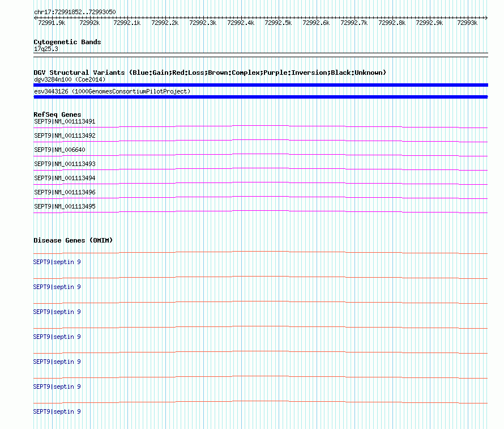This screenshot has width=504, height=429.
Task: Click transcript SEPT9|NM_001113495
Action: 65,206
